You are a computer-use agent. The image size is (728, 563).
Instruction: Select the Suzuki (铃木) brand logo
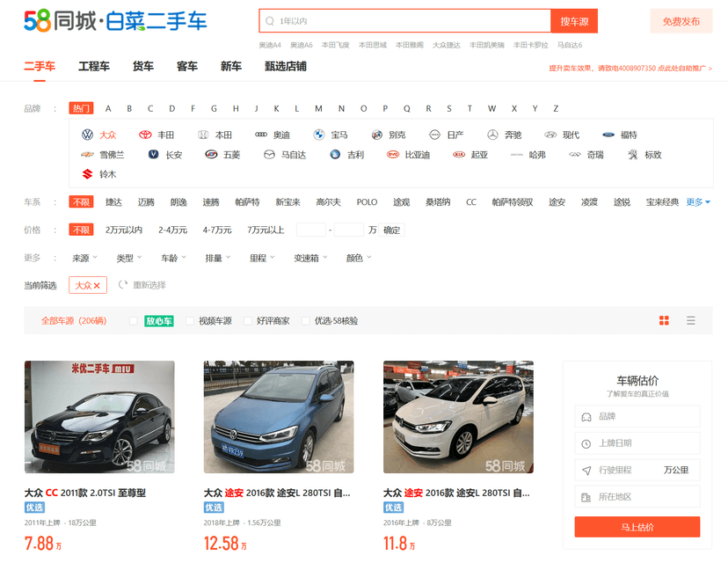pyautogui.click(x=88, y=174)
